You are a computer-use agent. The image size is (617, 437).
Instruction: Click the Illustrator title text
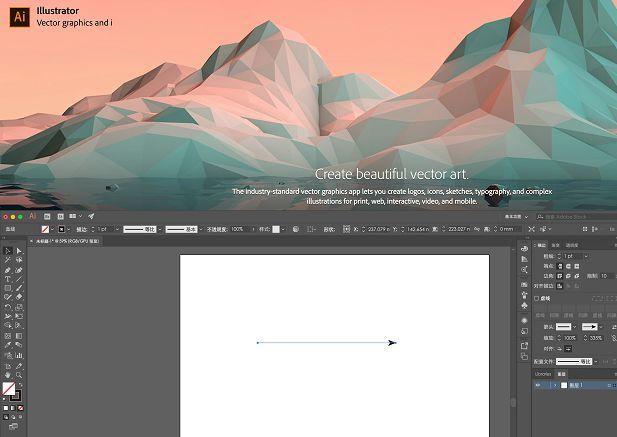[x=57, y=11]
